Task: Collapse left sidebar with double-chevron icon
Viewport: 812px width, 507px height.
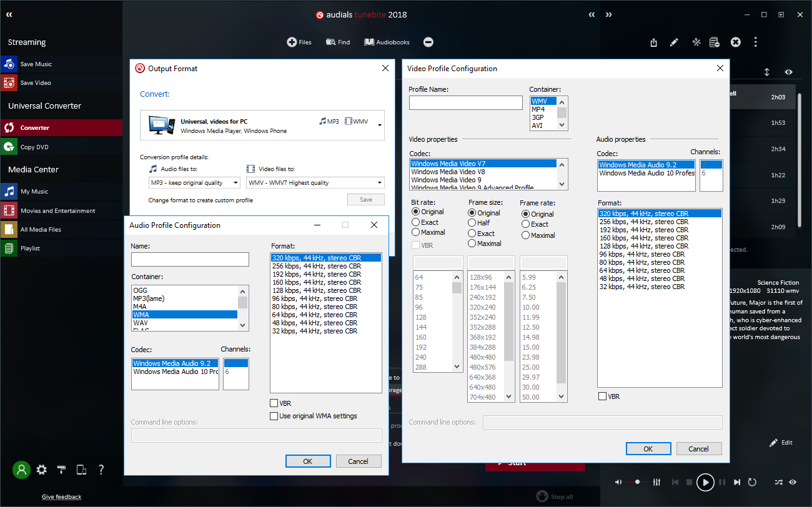Action: (9, 14)
